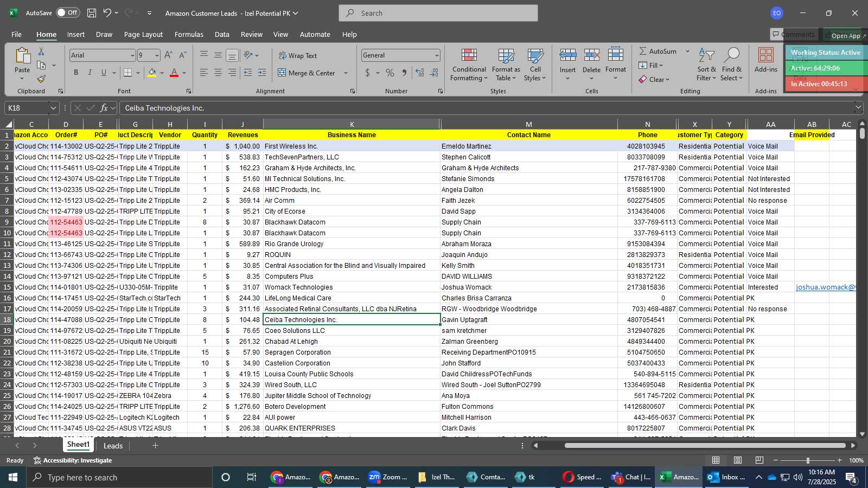
Task: Click the Cut scissors icon
Action: click(x=41, y=51)
